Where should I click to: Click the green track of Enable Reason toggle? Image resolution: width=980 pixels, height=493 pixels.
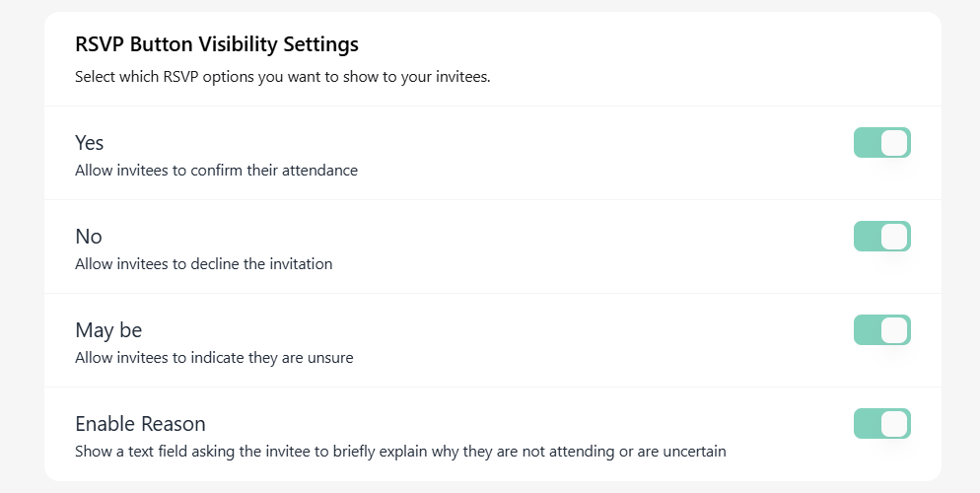(x=866, y=424)
